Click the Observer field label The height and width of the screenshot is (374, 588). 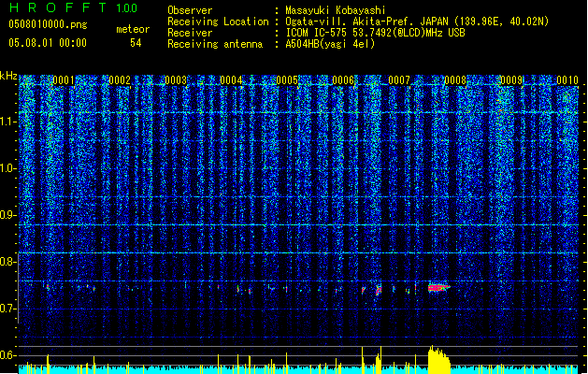tap(190, 10)
